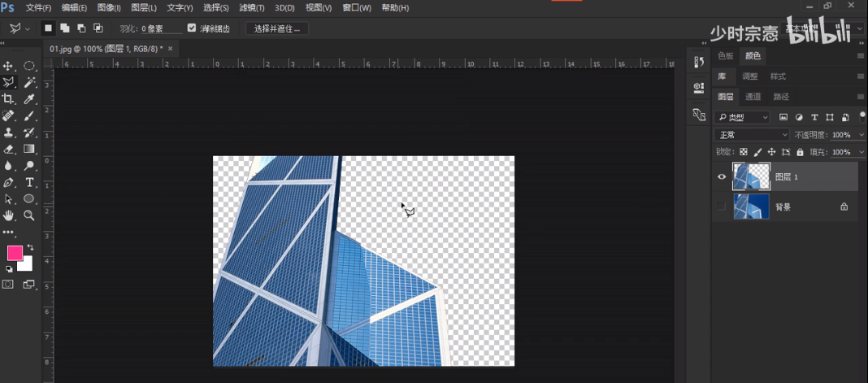
Task: Toggle lock transparent pixels
Action: (x=744, y=151)
